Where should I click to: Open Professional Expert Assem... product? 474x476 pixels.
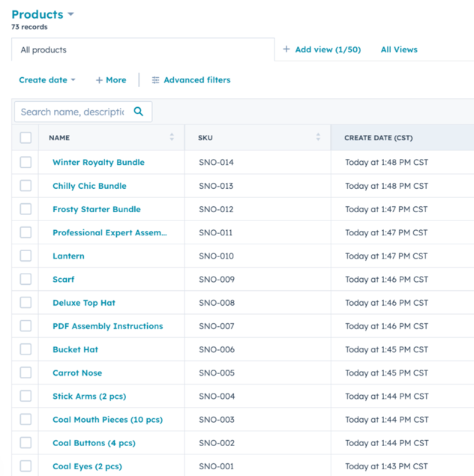109,232
